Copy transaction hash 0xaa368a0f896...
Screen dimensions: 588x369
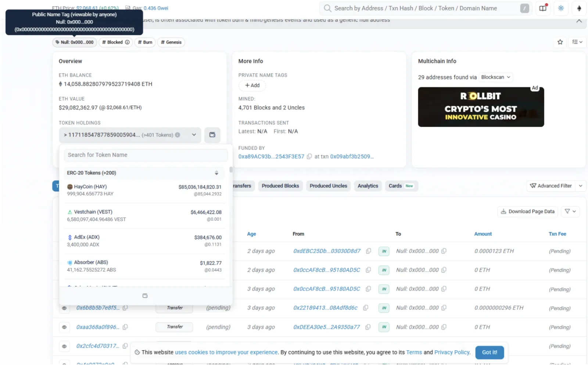pyautogui.click(x=125, y=327)
